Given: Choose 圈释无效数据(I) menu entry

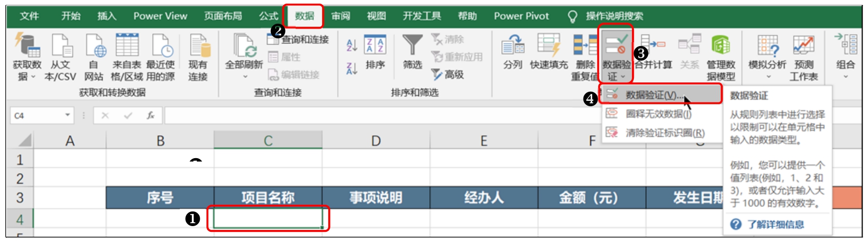Looking at the screenshot, I should (661, 114).
